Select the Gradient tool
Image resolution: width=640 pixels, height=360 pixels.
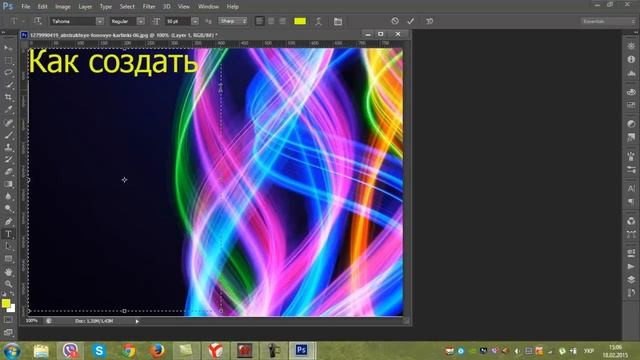click(x=8, y=184)
